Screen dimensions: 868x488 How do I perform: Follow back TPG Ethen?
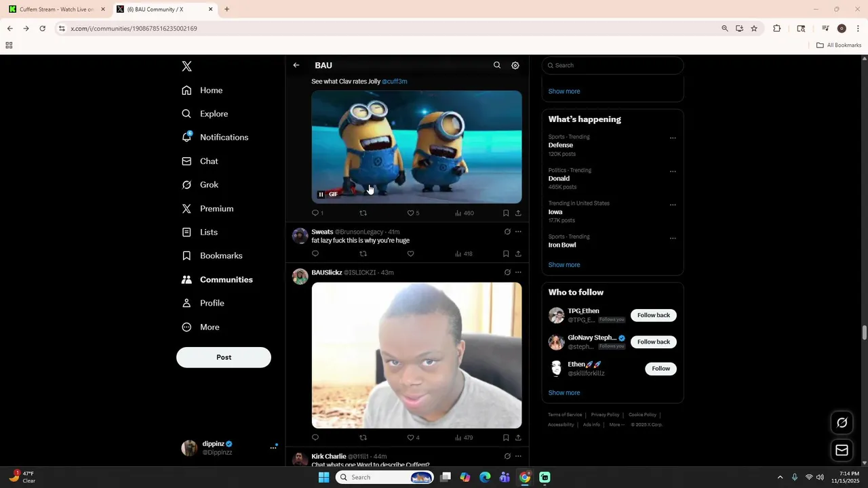(x=654, y=315)
